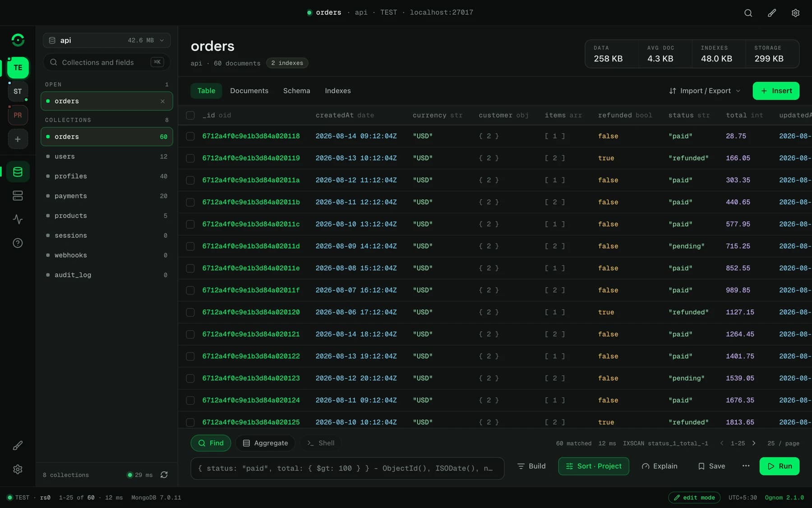Go to next page of results
Screen dimensions: 812x508
pyautogui.click(x=754, y=443)
